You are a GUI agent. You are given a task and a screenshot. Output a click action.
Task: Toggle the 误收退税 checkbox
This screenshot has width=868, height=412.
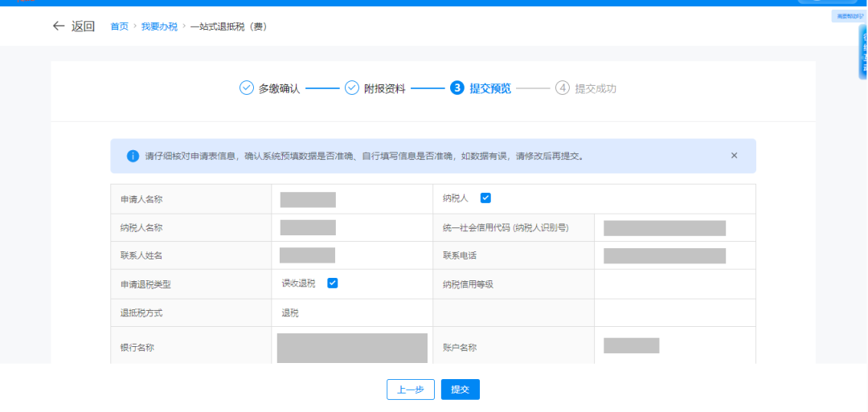pos(333,284)
